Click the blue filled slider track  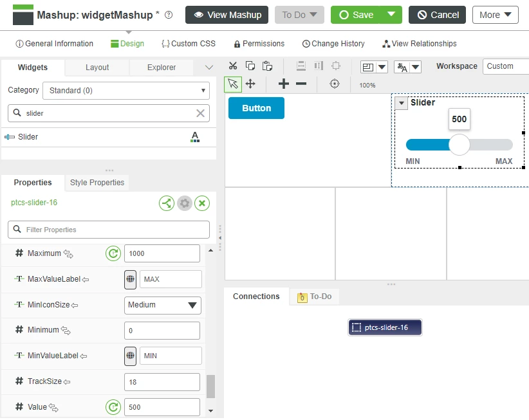coord(427,145)
